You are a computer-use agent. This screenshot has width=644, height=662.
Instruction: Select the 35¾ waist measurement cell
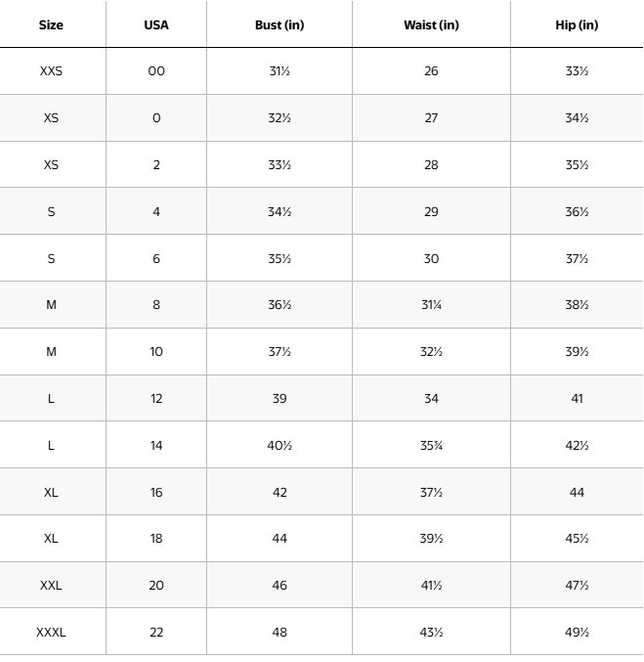[x=431, y=446]
